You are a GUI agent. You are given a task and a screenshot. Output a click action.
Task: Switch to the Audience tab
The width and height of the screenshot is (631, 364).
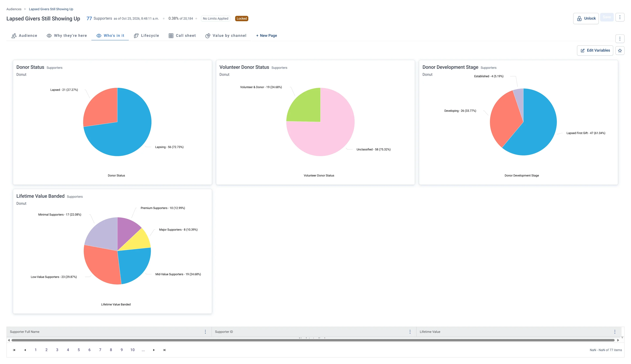[x=24, y=35]
